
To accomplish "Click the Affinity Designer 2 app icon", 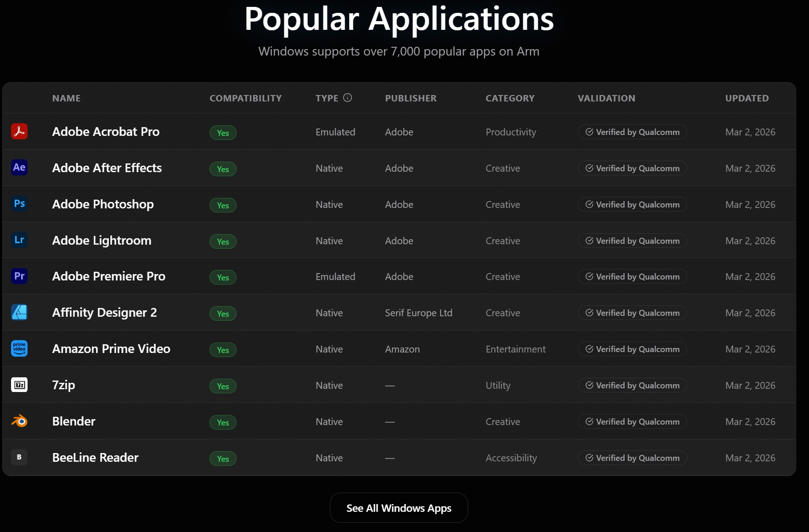I will (19, 312).
